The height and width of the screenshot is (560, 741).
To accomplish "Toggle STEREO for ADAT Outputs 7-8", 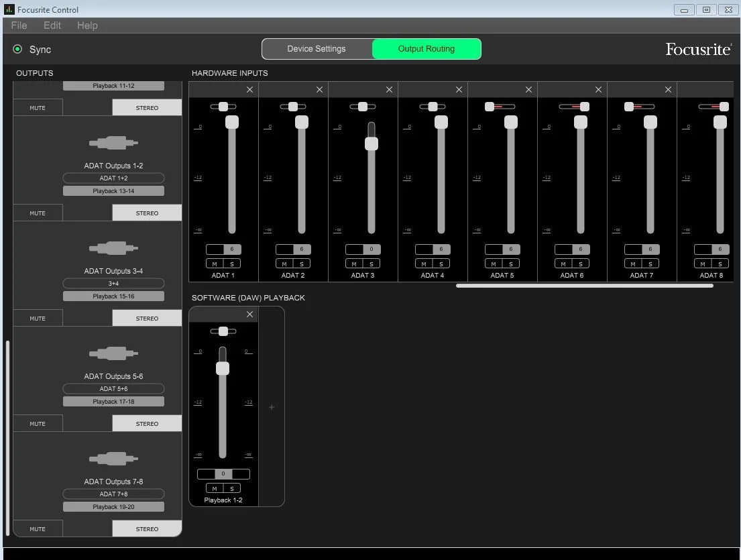I will point(147,528).
